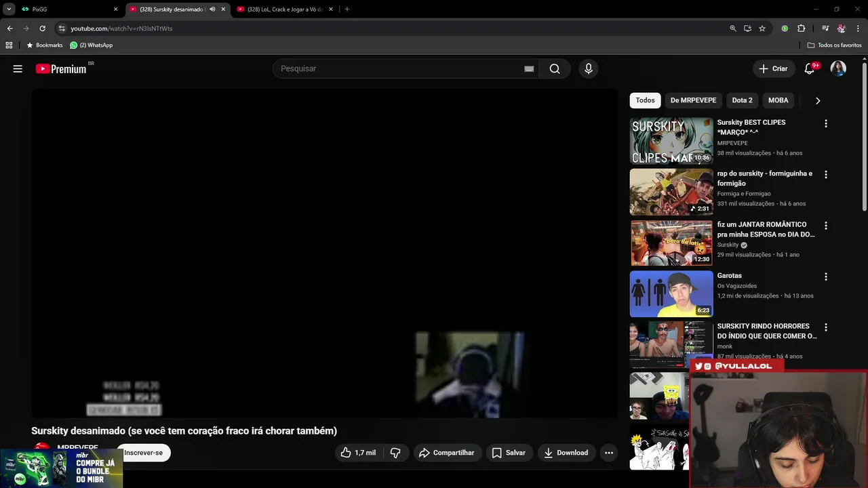Open the page zoom magnifier in address bar
The image size is (868, 488).
[733, 28]
